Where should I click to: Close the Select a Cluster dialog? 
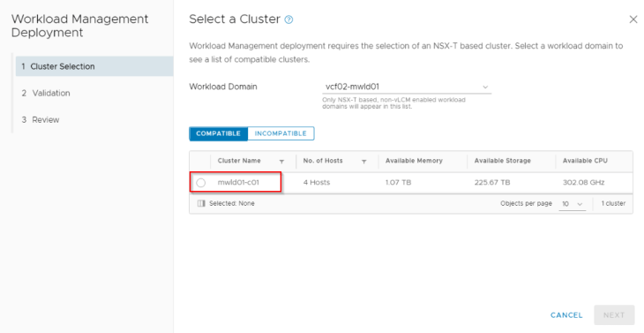click(x=633, y=19)
